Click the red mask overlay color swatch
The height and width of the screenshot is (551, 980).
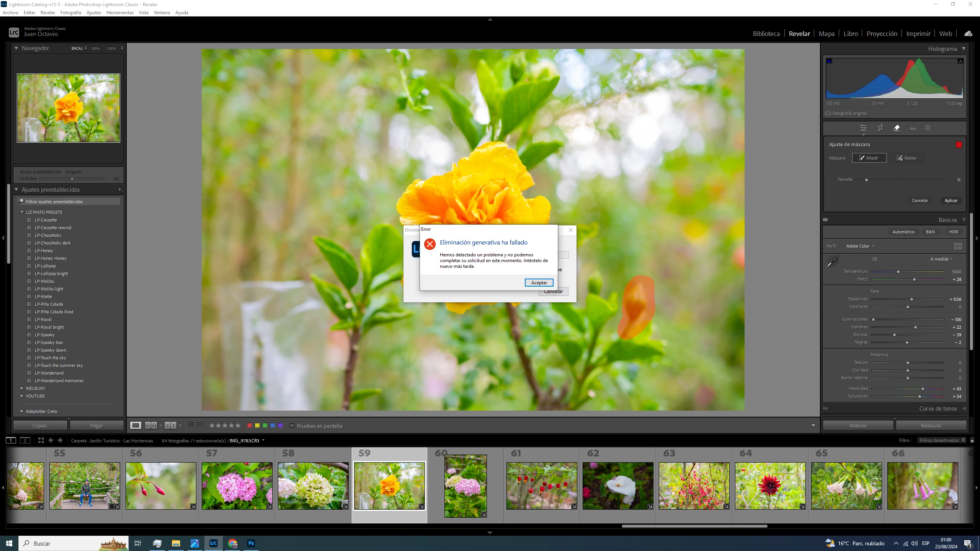point(959,145)
